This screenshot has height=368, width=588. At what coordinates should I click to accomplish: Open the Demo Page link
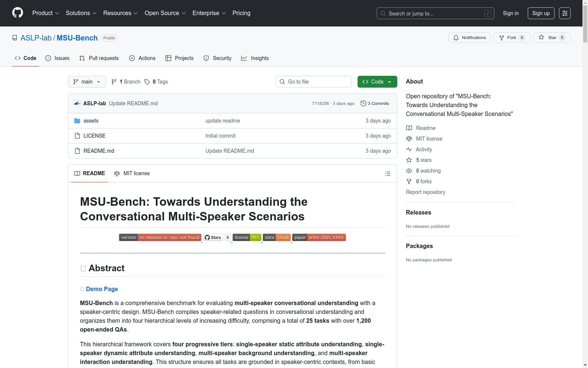[x=102, y=289]
